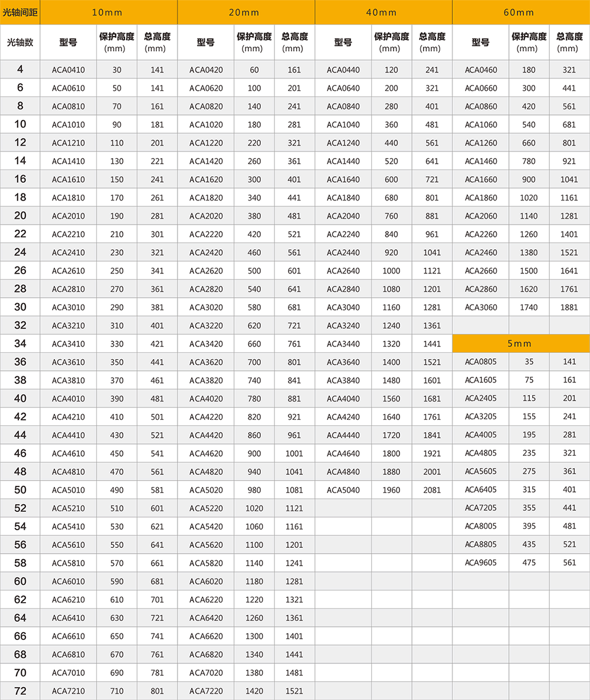Click the 40mm spacing header

click(383, 12)
